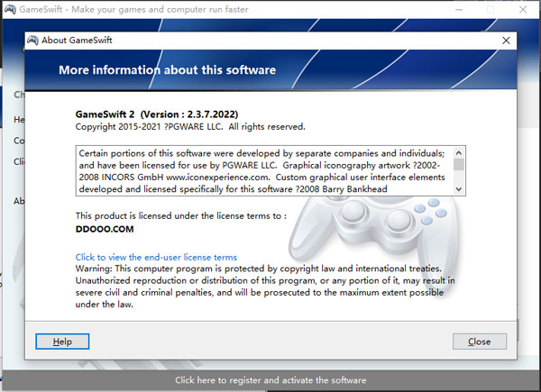Click 'This product is licensed under' label

pyautogui.click(x=181, y=215)
